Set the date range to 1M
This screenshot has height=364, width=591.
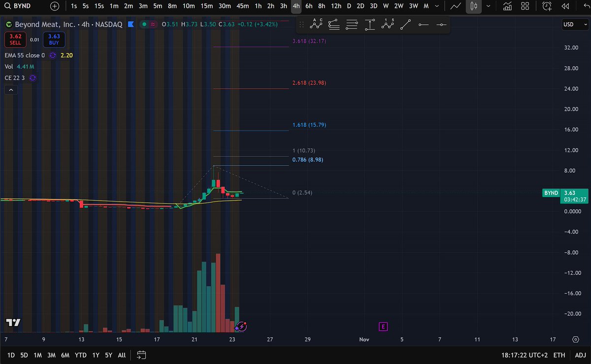click(37, 355)
